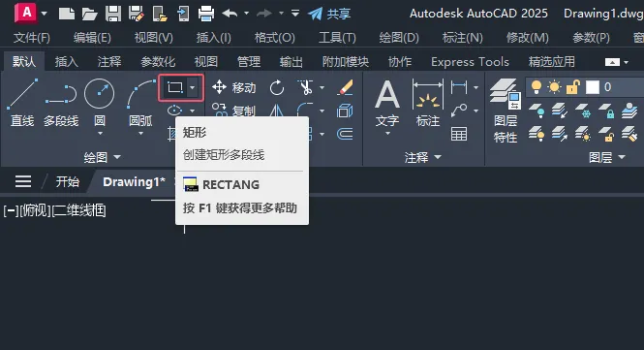The width and height of the screenshot is (644, 350).
Task: Click the layer Freeze snowflake icon
Action: click(x=583, y=111)
